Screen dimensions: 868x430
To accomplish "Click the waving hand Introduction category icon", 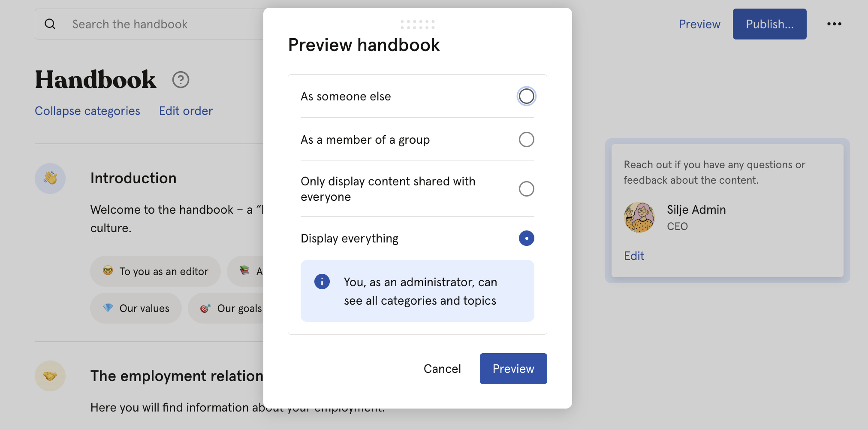I will (50, 178).
